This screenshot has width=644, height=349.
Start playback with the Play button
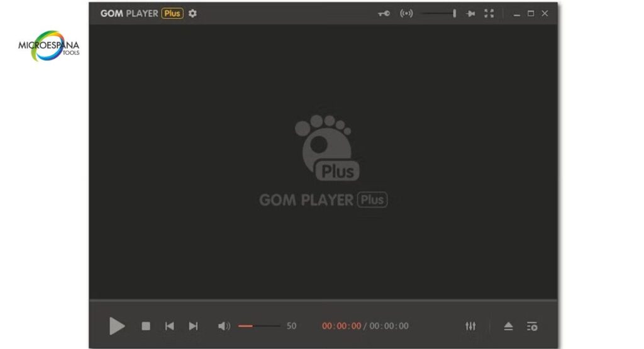click(117, 326)
